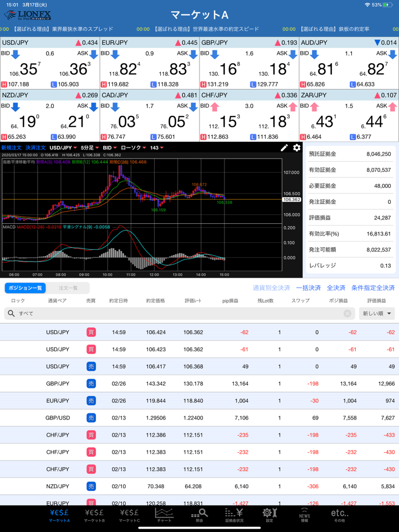Switch to マーケットC tab
Screen dimensions: 399x532
(129, 514)
